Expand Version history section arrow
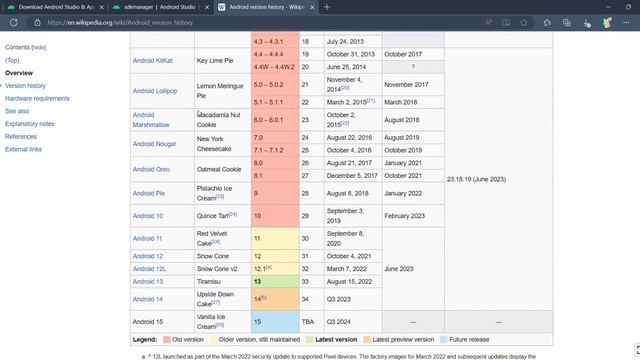Viewport: 640px width, 360px height. tap(1, 86)
